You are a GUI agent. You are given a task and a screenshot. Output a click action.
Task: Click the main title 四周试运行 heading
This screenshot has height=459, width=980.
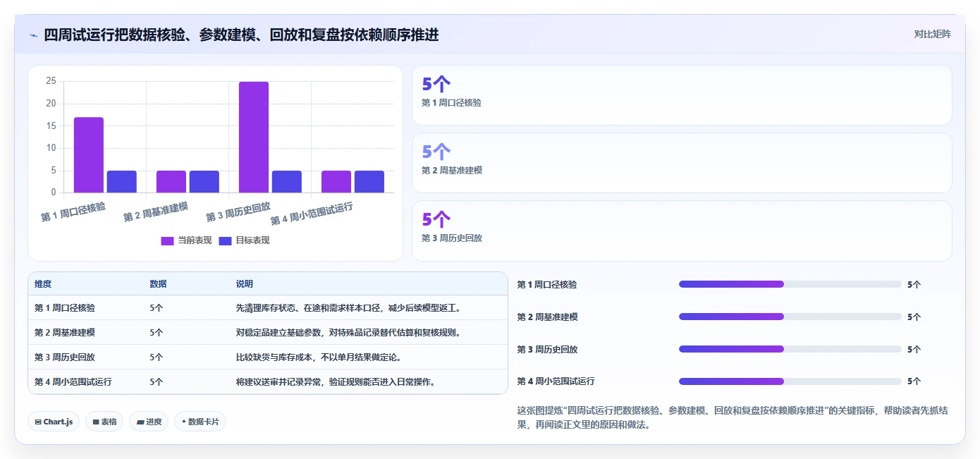pos(241,35)
